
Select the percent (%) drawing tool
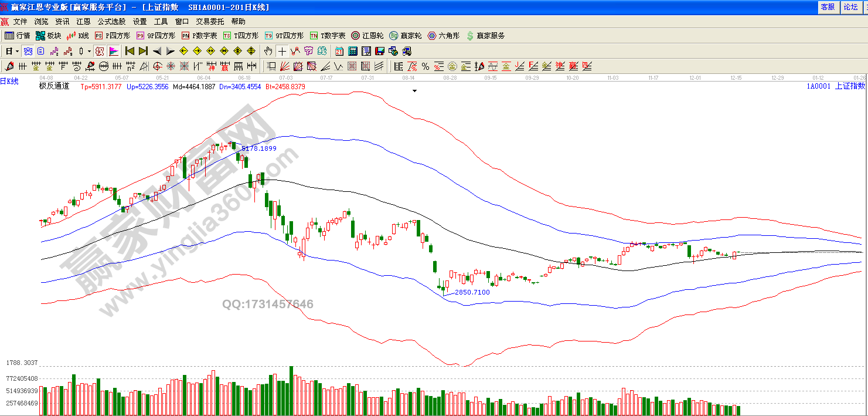click(425, 66)
